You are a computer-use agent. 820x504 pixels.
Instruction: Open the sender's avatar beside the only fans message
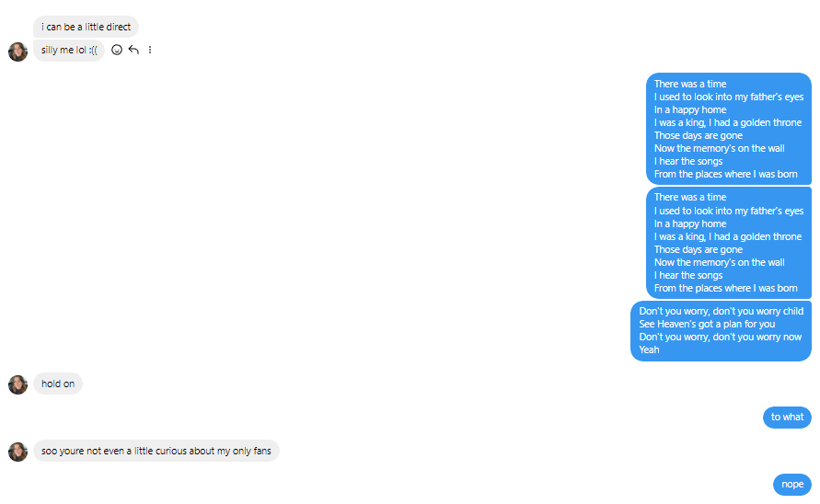[17, 452]
